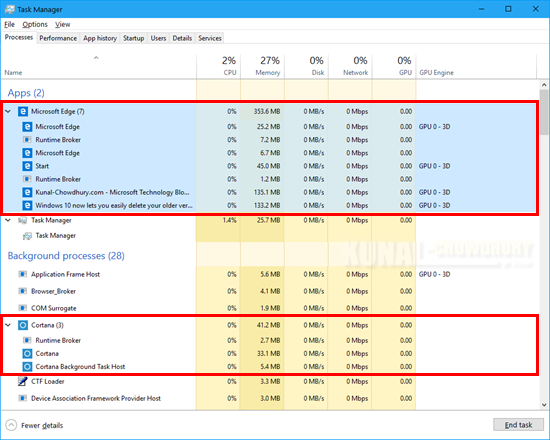550x441 pixels.
Task: Select the CTF Loader row
Action: (x=269, y=381)
